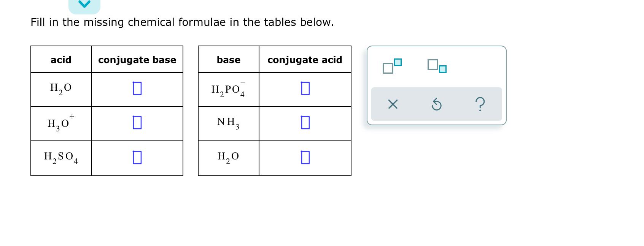Click the H2SO4 acid cell
This screenshot has width=644, height=246.
[61, 158]
